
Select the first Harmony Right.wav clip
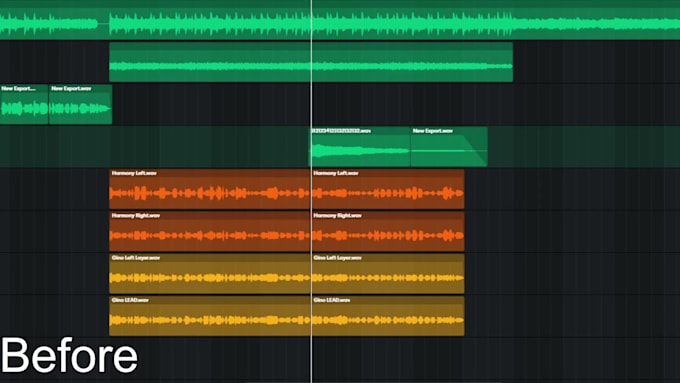(209, 231)
